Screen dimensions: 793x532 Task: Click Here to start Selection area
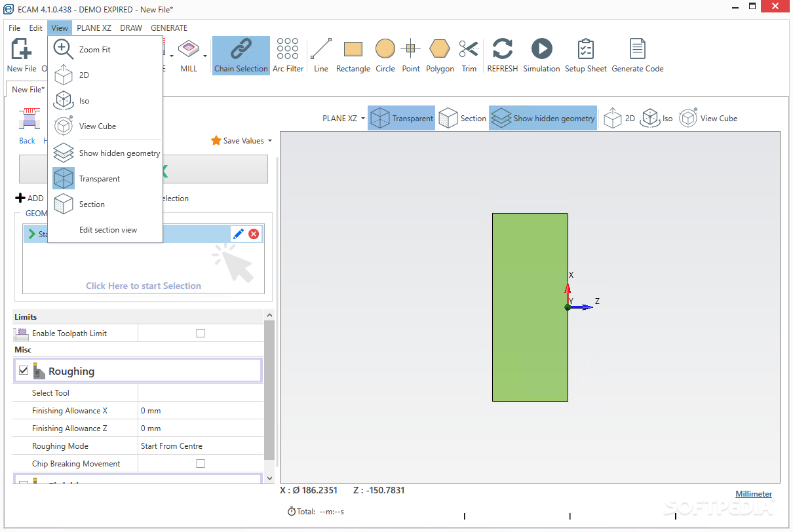click(144, 286)
